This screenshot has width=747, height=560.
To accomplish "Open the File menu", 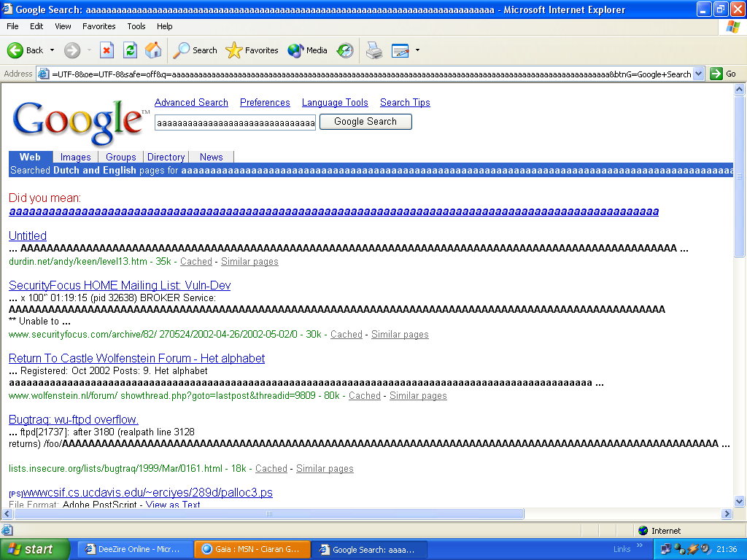I will 12,26.
